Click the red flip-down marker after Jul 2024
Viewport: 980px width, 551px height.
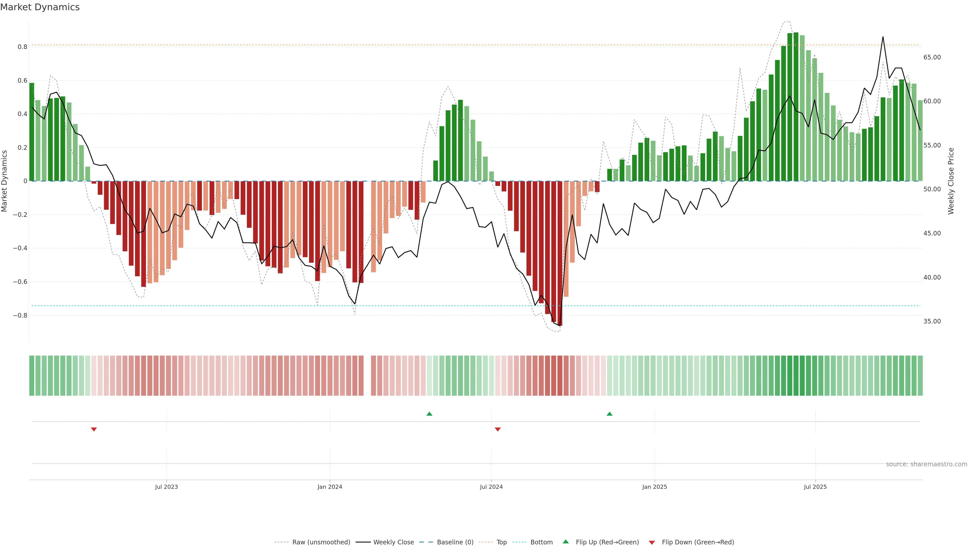[x=498, y=429]
